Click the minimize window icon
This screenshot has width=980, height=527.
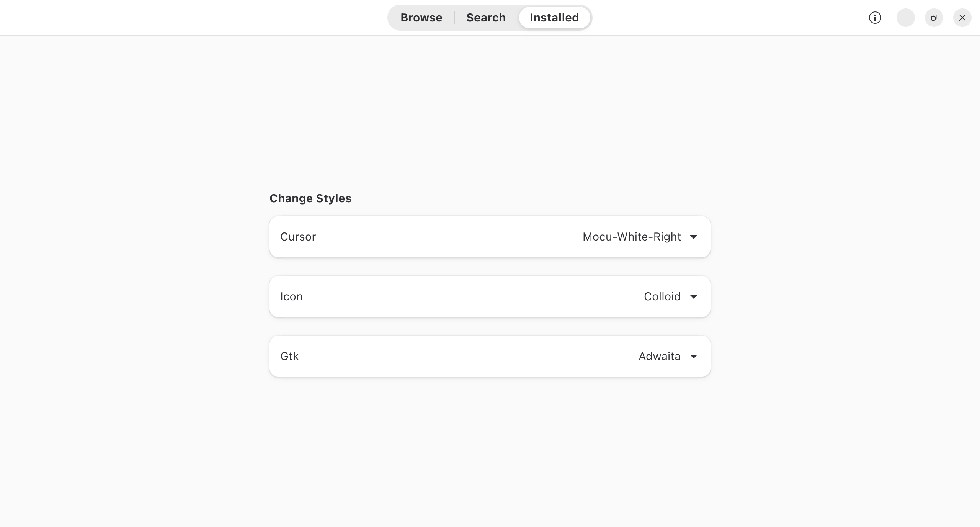905,18
